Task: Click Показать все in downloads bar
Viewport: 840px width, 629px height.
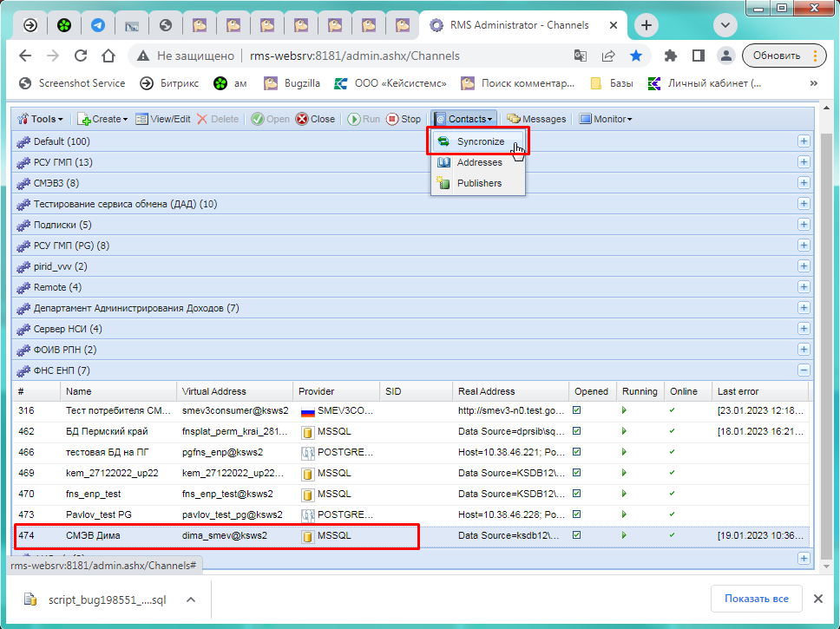Action: (757, 599)
